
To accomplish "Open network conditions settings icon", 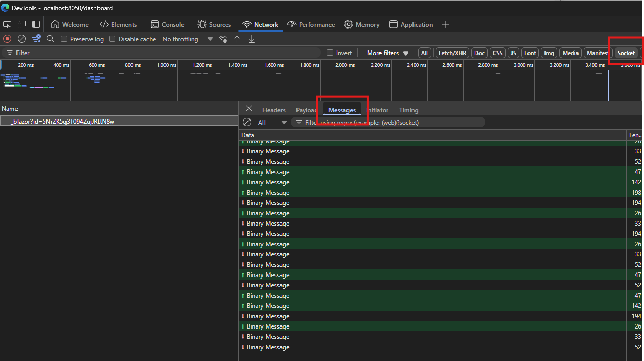I will [x=223, y=39].
